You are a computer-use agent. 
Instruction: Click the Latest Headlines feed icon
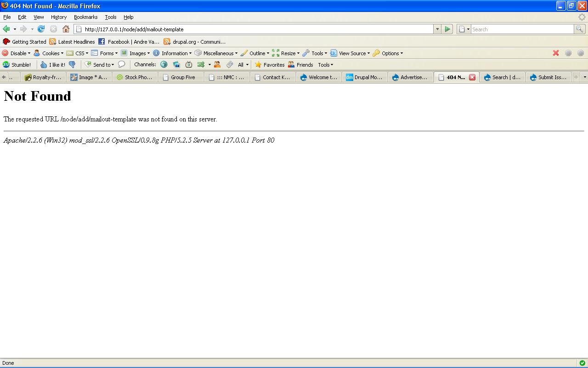[x=52, y=41]
